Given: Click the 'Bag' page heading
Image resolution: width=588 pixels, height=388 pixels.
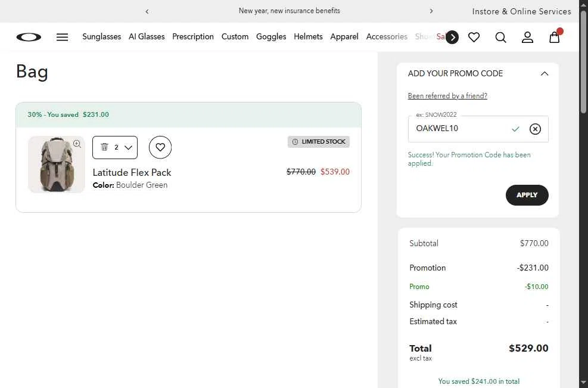Looking at the screenshot, I should click(x=32, y=72).
